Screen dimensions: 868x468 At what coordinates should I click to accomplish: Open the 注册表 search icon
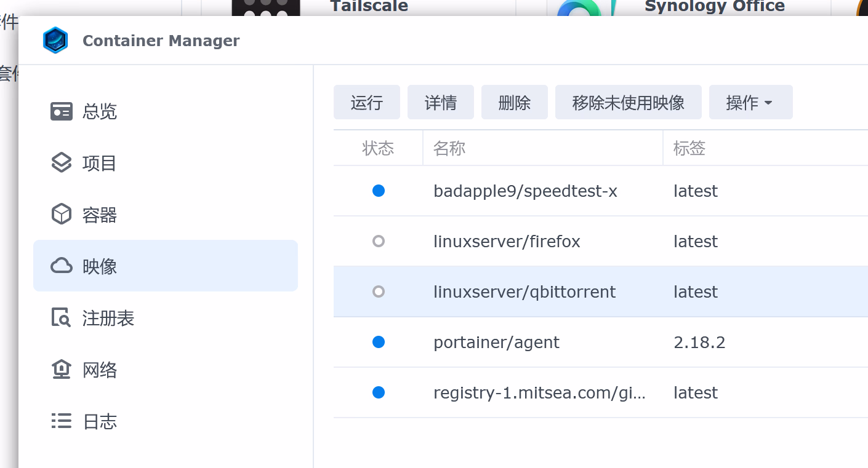pyautogui.click(x=61, y=318)
